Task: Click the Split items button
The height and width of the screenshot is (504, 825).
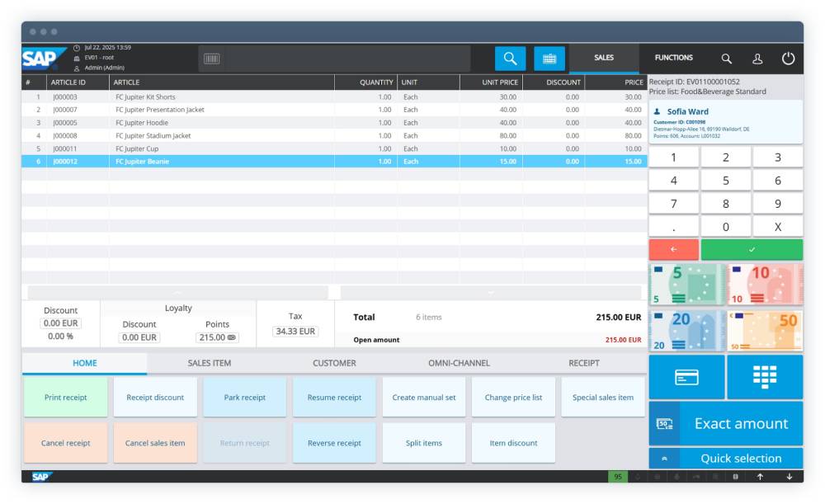Action: (x=424, y=443)
